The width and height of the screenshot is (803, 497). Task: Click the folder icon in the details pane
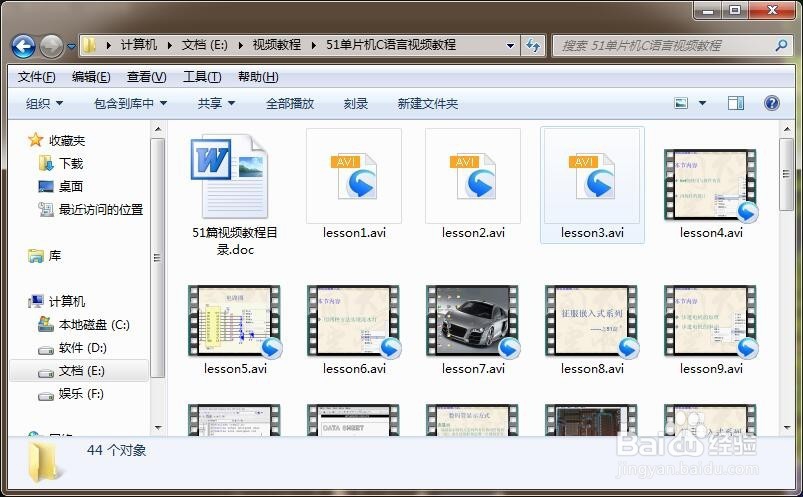click(x=45, y=462)
